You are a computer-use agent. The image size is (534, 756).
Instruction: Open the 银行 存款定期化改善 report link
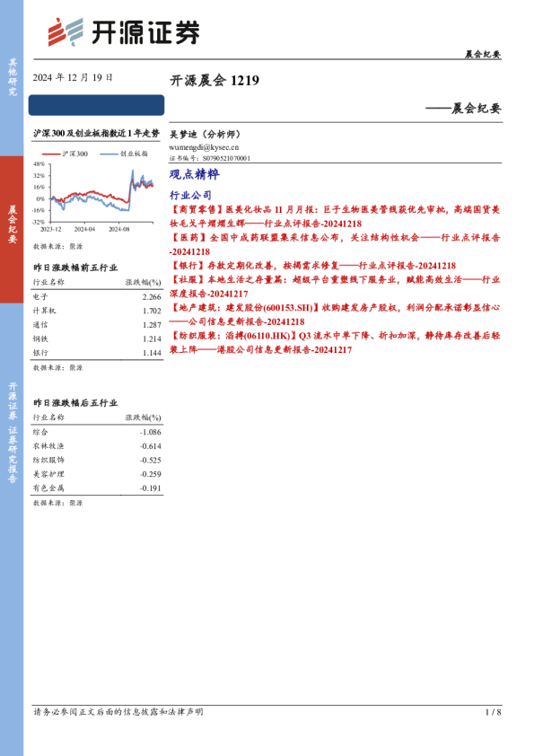pos(313,266)
